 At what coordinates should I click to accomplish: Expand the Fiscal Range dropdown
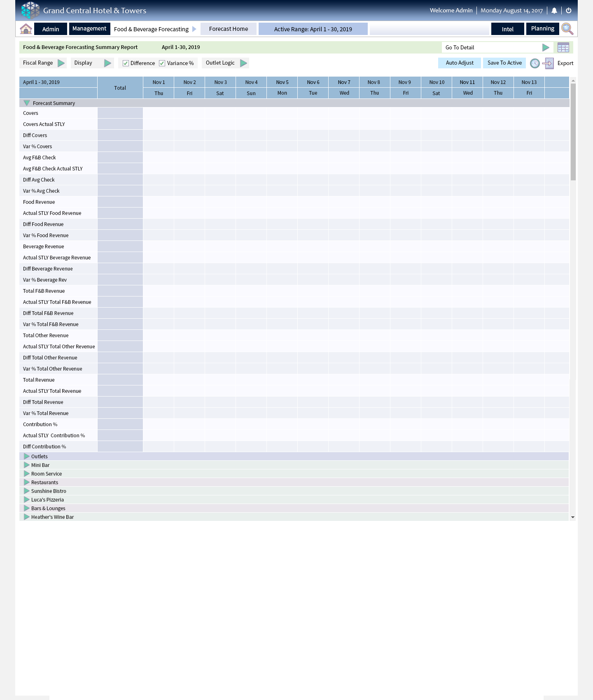(x=61, y=63)
